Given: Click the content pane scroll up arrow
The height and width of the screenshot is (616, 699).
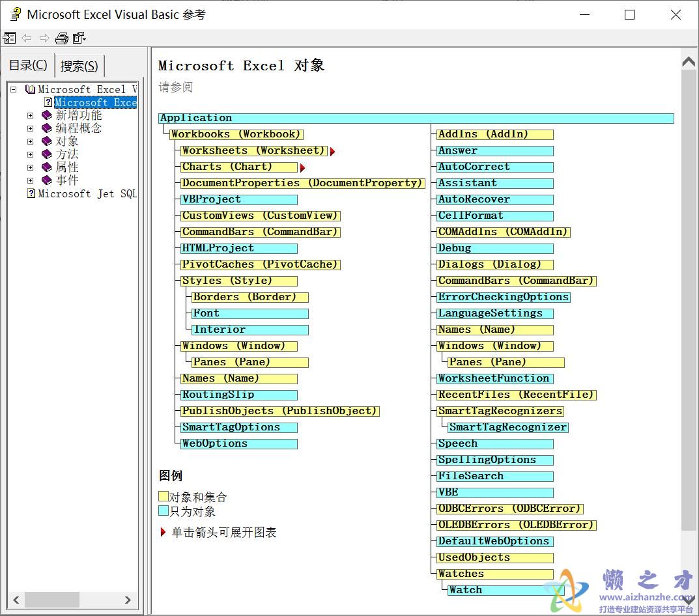Looking at the screenshot, I should tap(689, 62).
